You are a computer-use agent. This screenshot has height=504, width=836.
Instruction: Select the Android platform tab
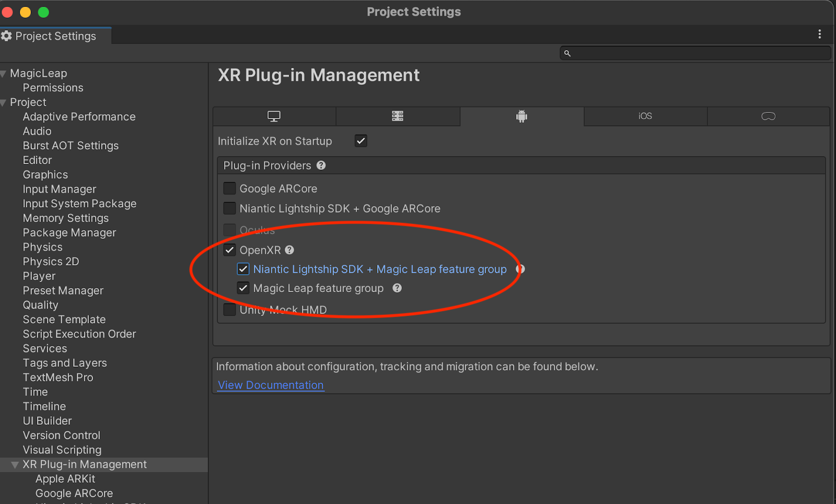coord(521,116)
